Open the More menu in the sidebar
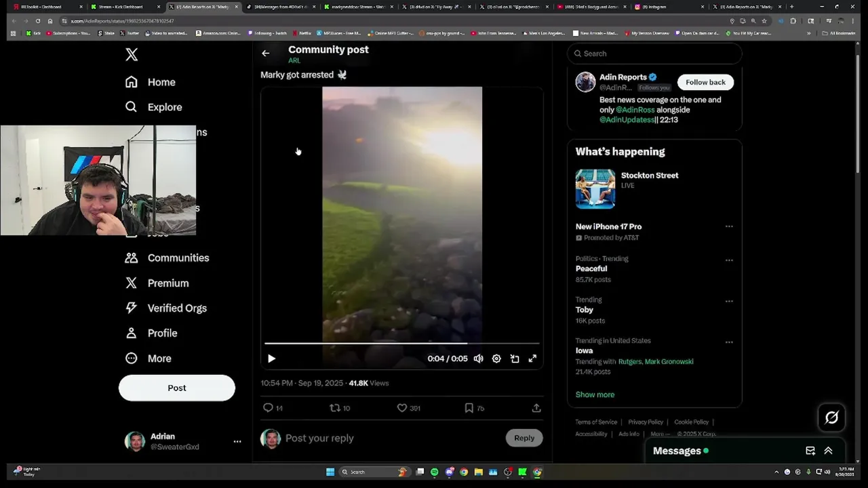This screenshot has height=488, width=868. click(x=149, y=359)
